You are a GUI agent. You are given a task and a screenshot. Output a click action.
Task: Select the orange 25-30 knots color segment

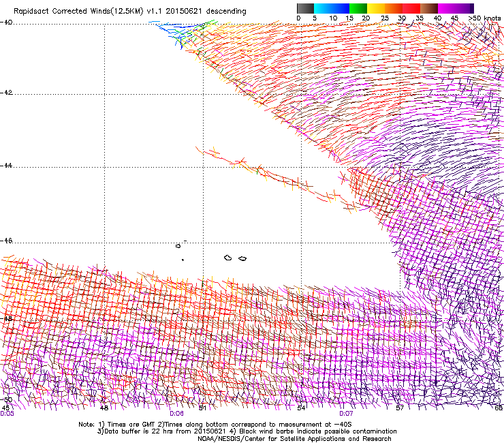click(x=394, y=8)
